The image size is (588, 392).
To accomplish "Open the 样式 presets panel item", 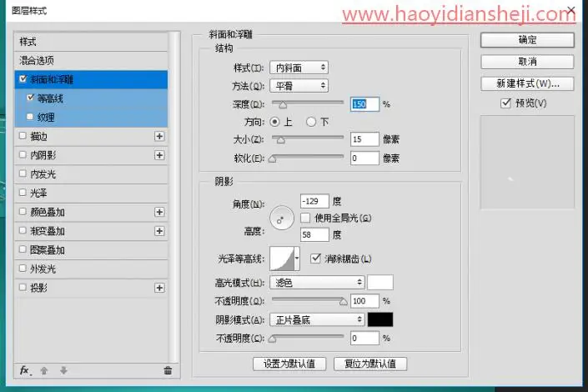I will [91, 42].
